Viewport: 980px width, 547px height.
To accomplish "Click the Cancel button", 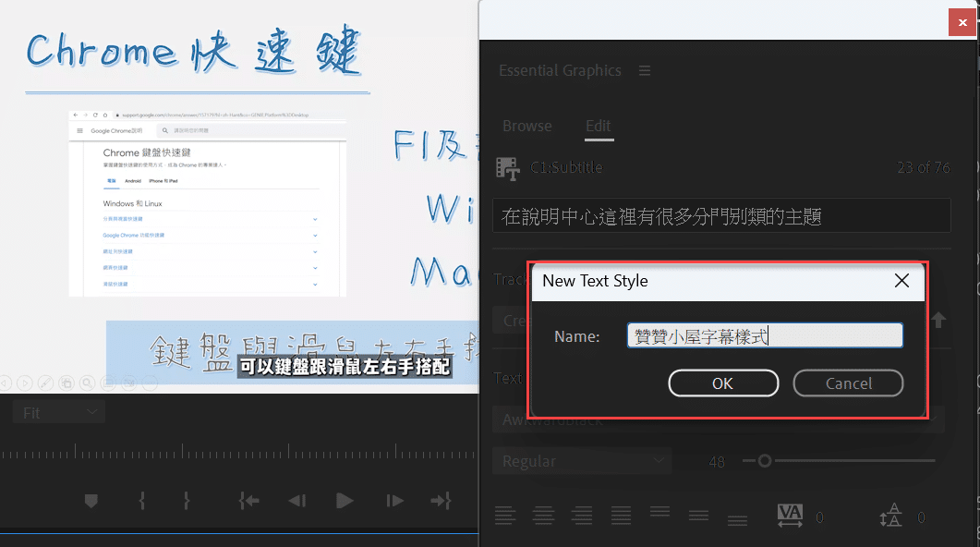I will (848, 383).
